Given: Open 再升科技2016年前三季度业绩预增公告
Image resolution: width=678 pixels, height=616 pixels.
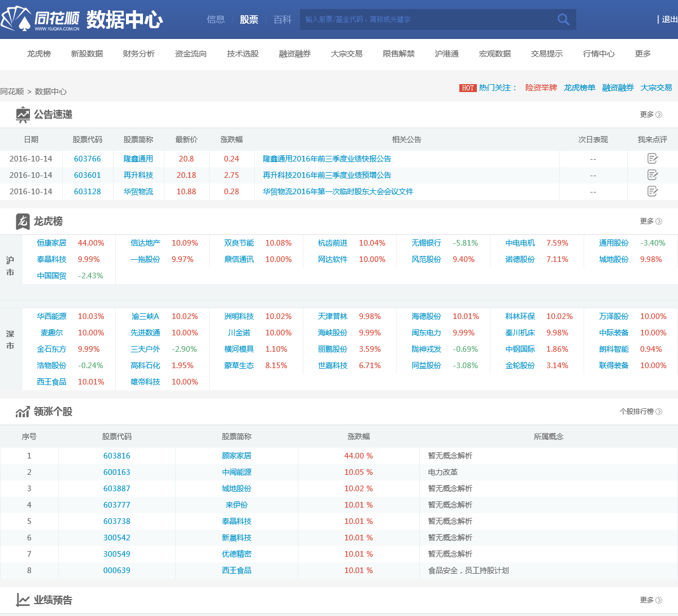Looking at the screenshot, I should click(x=327, y=175).
